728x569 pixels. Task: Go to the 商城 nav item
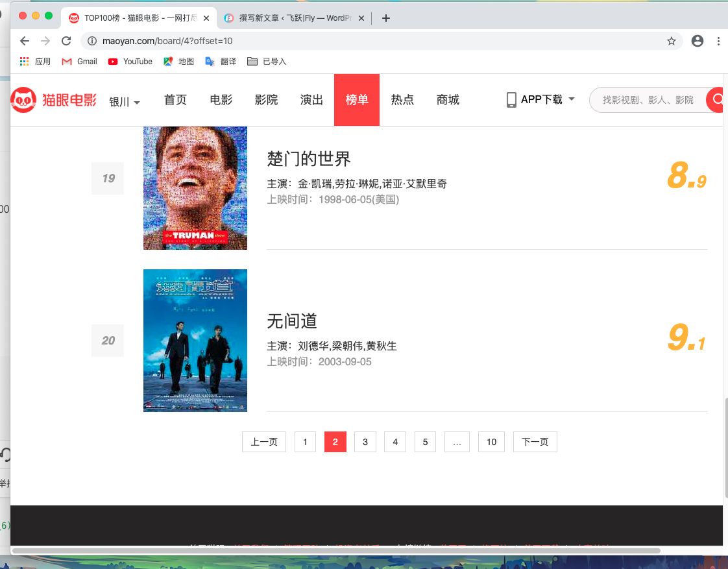point(448,100)
